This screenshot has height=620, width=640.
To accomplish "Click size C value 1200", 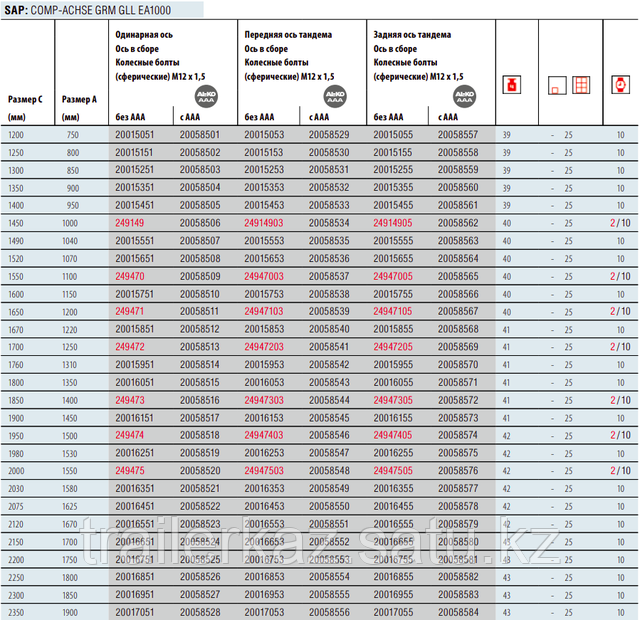I will [x=16, y=135].
